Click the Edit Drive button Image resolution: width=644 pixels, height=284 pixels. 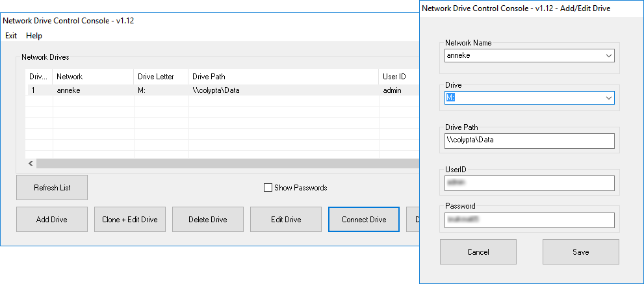coord(286,220)
